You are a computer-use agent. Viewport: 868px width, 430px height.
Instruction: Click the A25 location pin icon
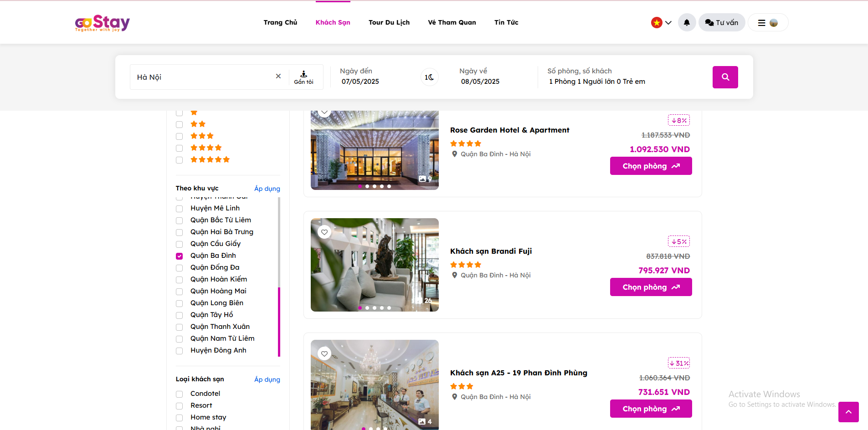tap(454, 397)
